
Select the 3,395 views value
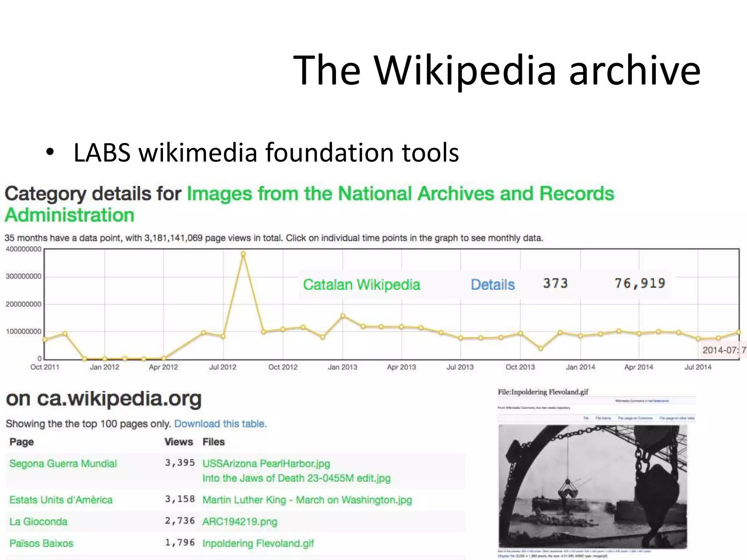pos(180,463)
